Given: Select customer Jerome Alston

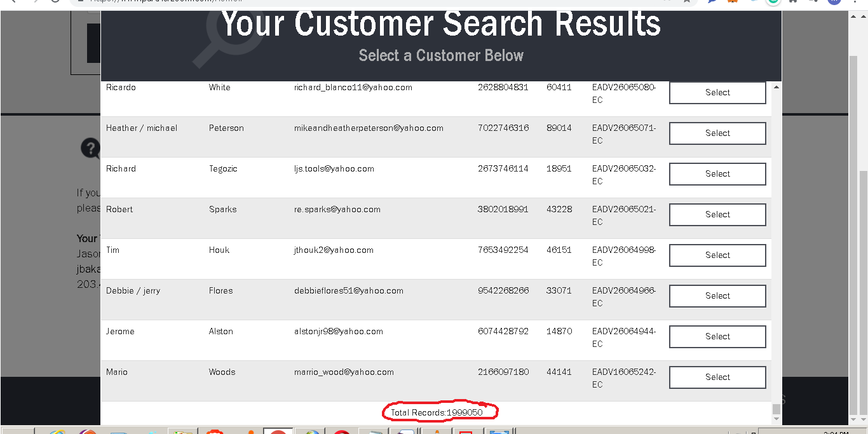Looking at the screenshot, I should pyautogui.click(x=717, y=337).
